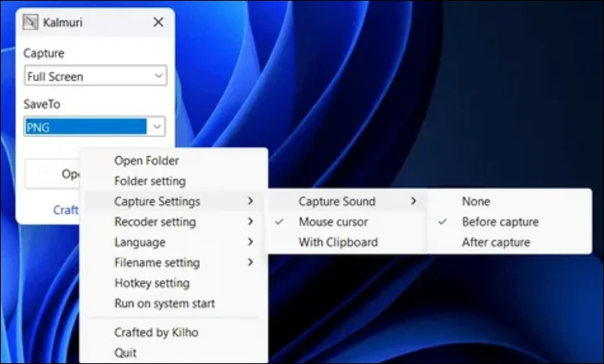Click the PNG text field
This screenshot has width=604, height=364.
point(85,127)
